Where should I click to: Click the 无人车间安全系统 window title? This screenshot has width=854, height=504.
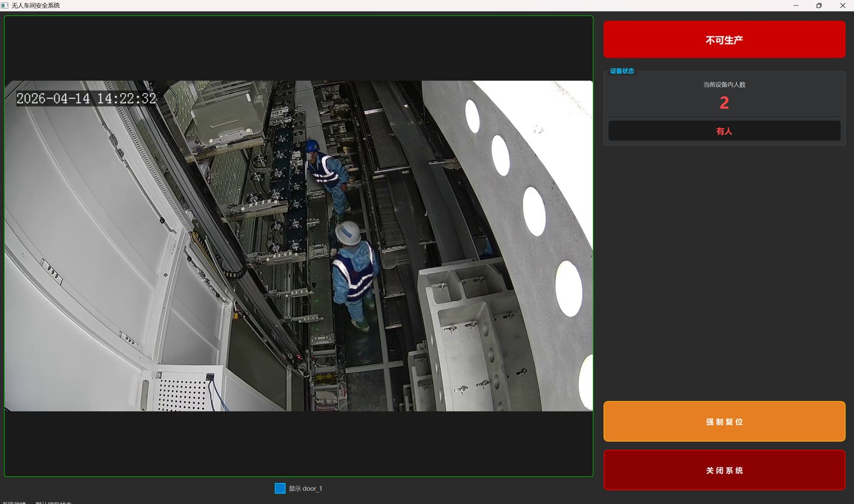pos(35,5)
